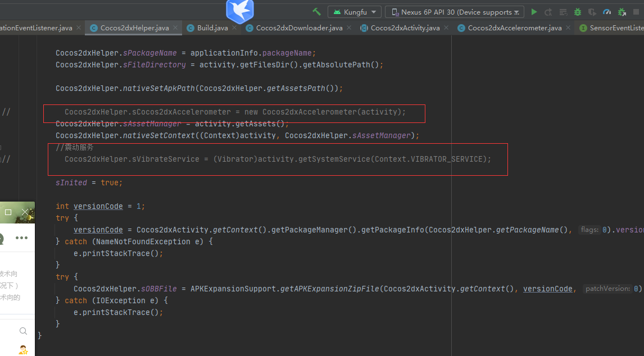
Task: Open the Cocos2dxActivity.java tab
Action: (x=405, y=28)
